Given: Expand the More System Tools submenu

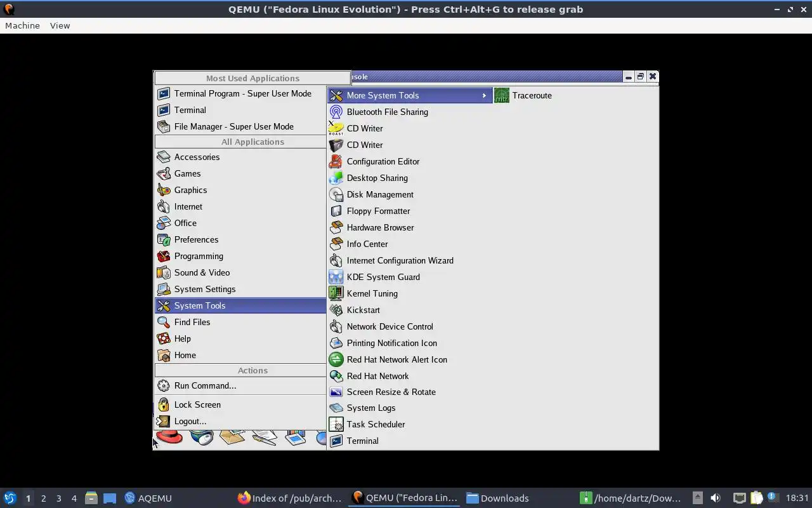Looking at the screenshot, I should click(x=410, y=95).
